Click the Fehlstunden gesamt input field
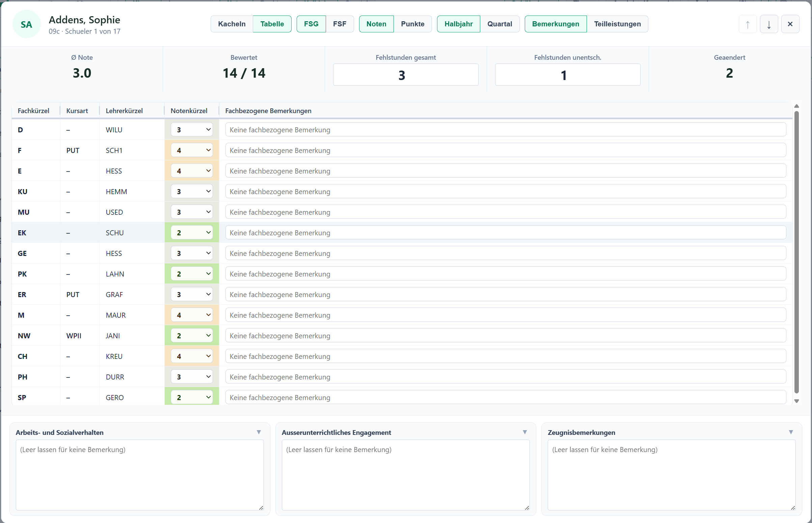 [406, 75]
